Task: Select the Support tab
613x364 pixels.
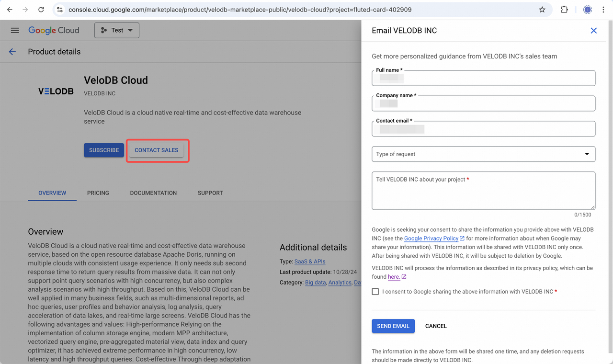Action: [x=210, y=193]
